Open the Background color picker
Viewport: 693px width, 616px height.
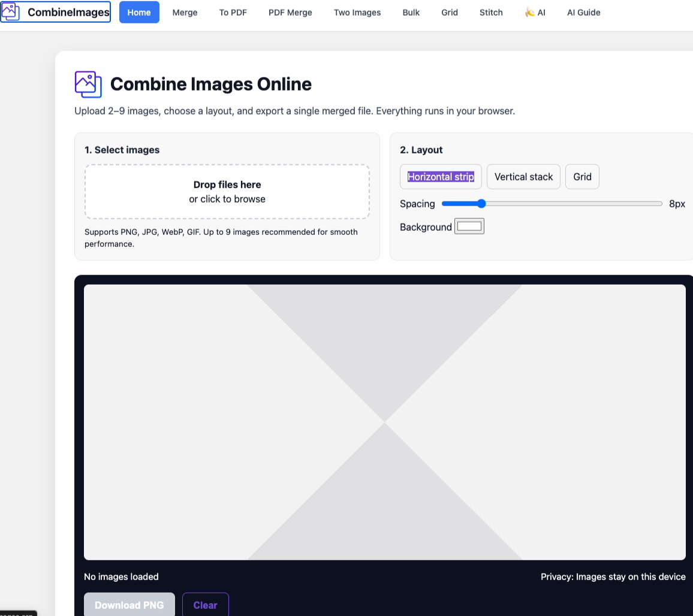coord(469,227)
